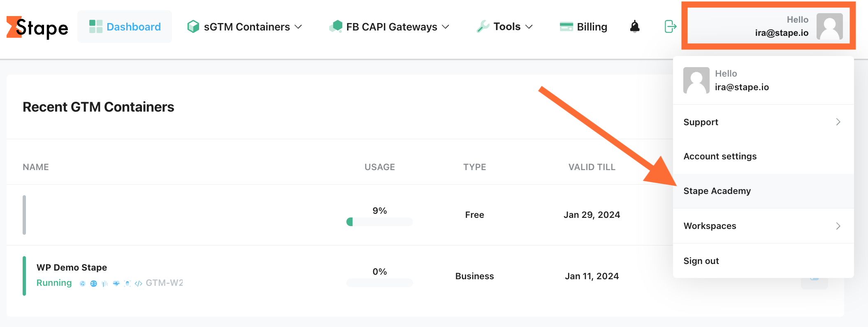
Task: Open the notifications bell
Action: pyautogui.click(x=635, y=26)
